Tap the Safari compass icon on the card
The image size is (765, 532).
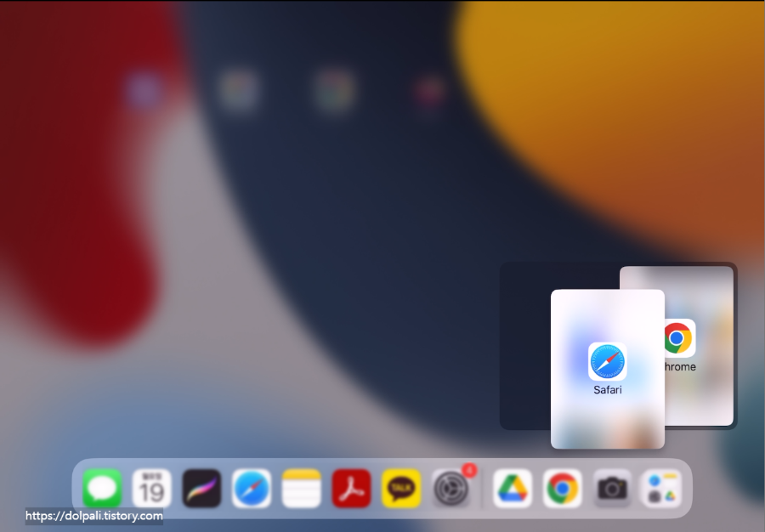608,361
